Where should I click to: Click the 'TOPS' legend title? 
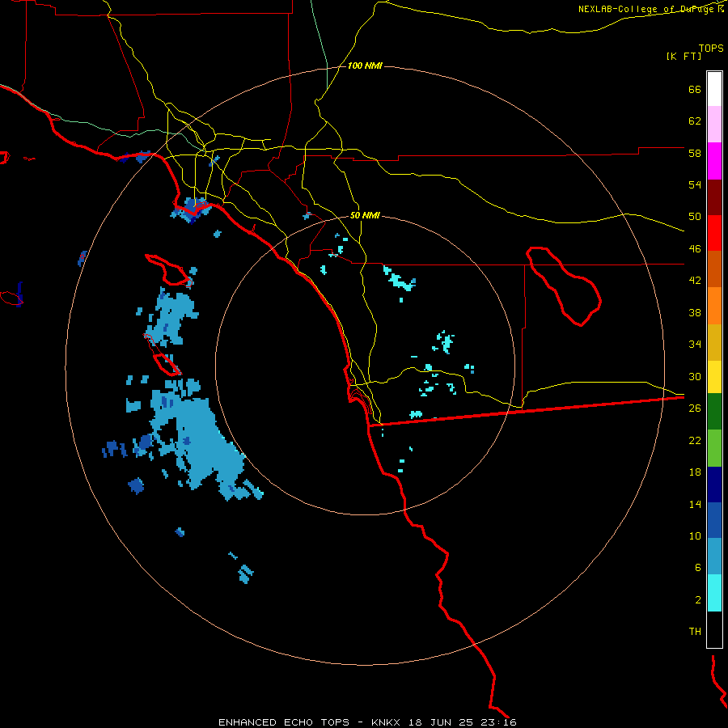tap(711, 49)
